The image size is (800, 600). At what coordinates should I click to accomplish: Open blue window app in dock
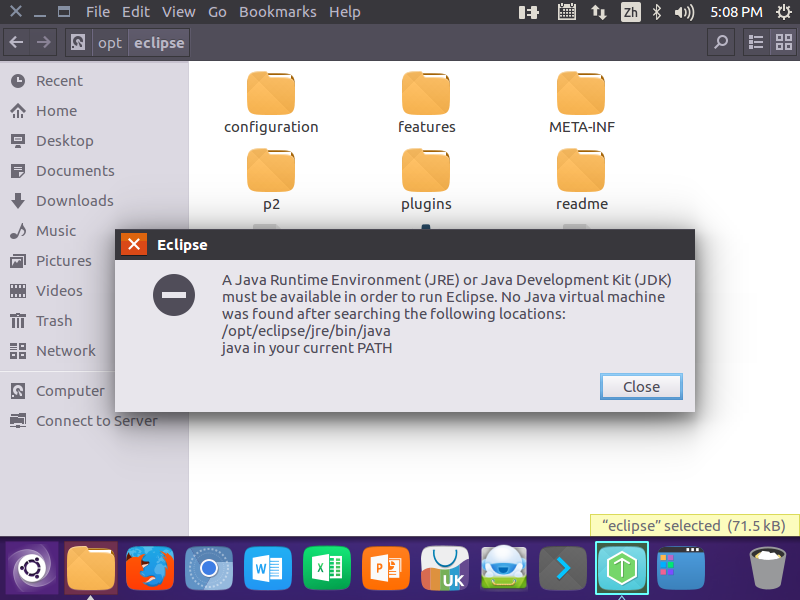click(x=681, y=568)
